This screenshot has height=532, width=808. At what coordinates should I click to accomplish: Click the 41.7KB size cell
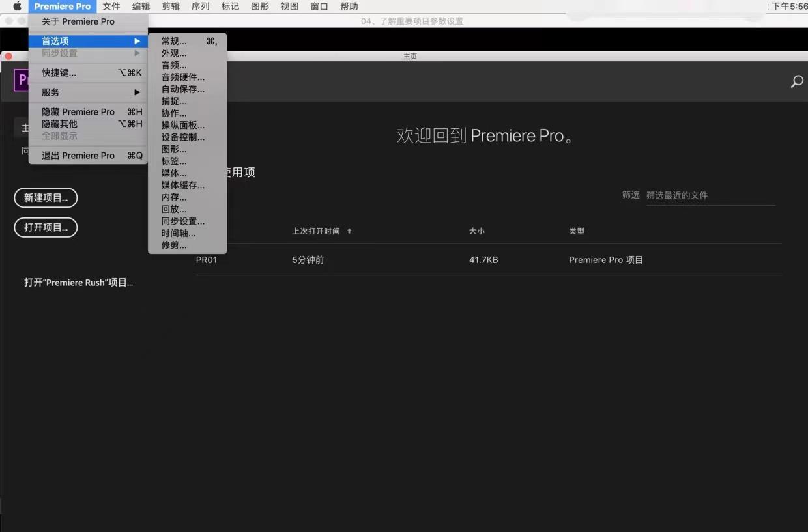click(483, 260)
